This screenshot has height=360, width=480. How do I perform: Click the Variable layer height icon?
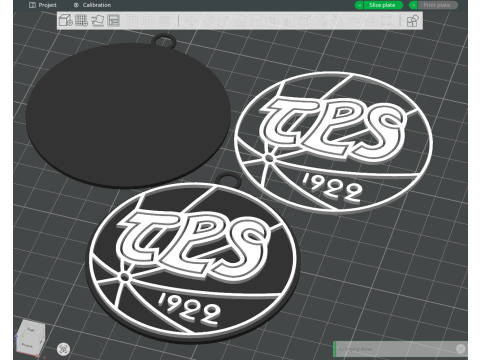[x=164, y=21]
